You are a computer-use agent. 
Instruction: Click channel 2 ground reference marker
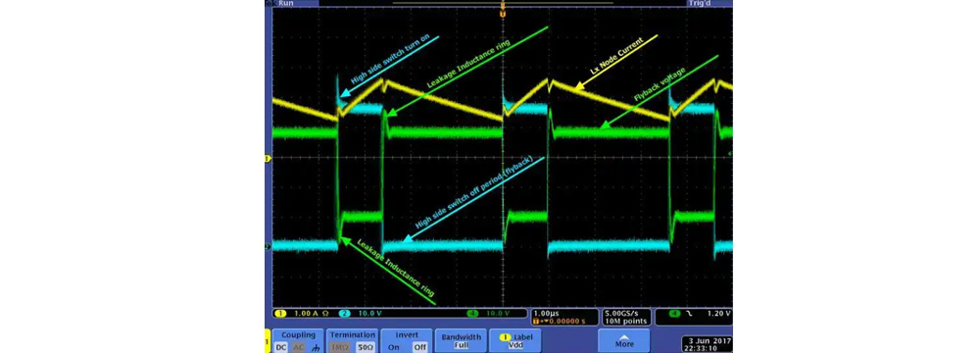(268, 246)
